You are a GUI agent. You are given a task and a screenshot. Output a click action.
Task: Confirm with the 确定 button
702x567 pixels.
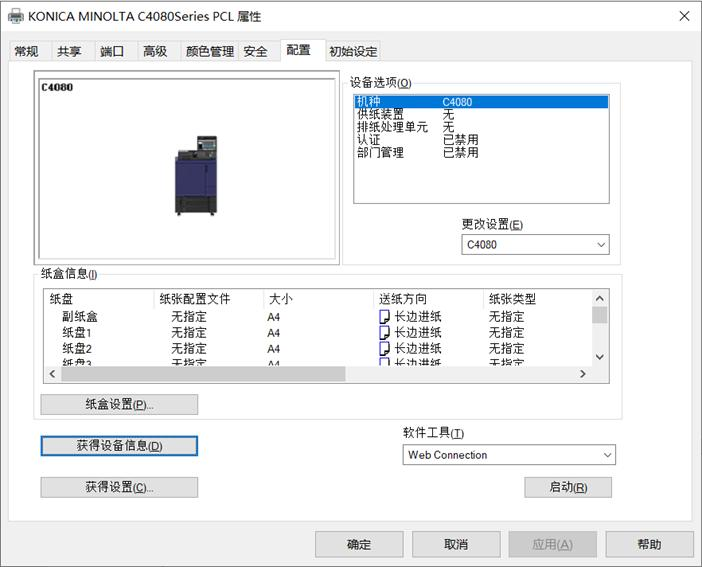coord(359,544)
